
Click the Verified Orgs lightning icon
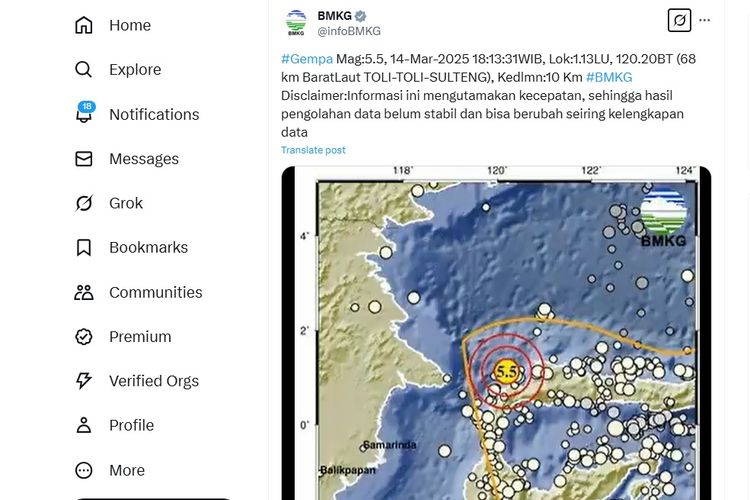point(84,381)
